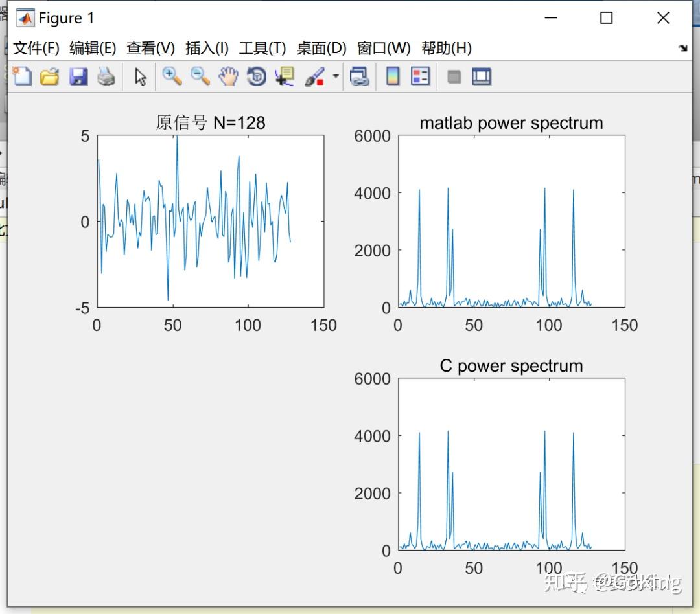This screenshot has height=614, width=700.
Task: Click inside the original signal axes
Action: tap(211, 222)
